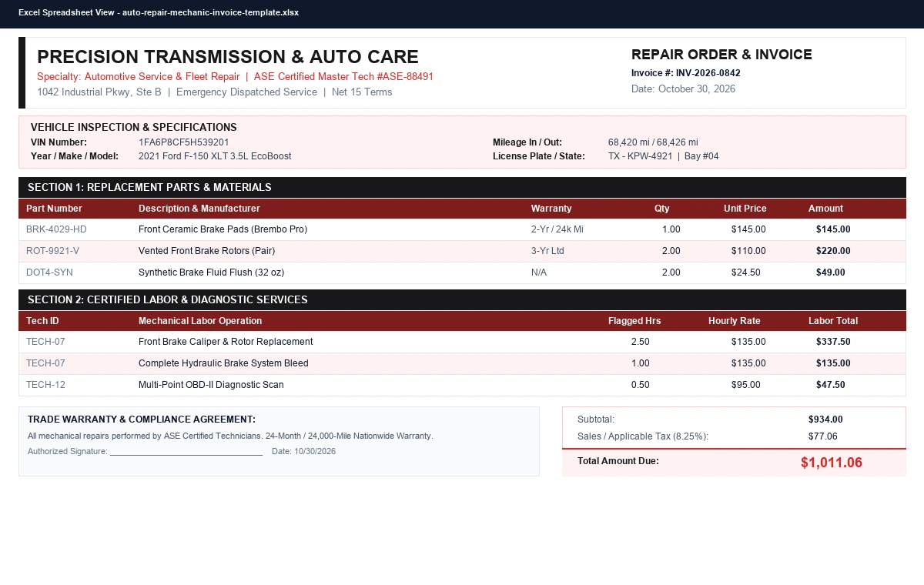Viewport: 924px width, 585px height.
Task: Click the Tech ID column header
Action: [42, 321]
